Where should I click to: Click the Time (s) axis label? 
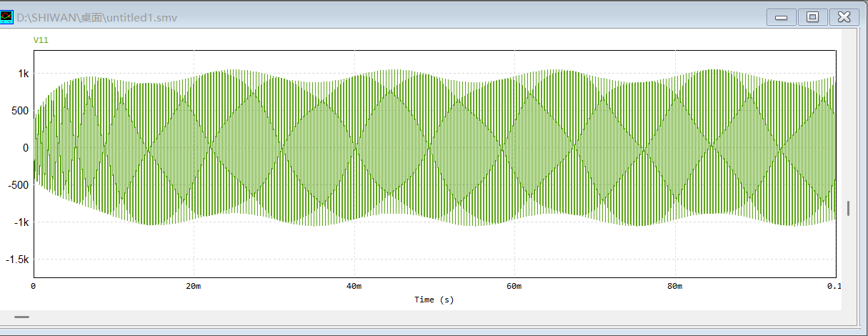(x=434, y=300)
